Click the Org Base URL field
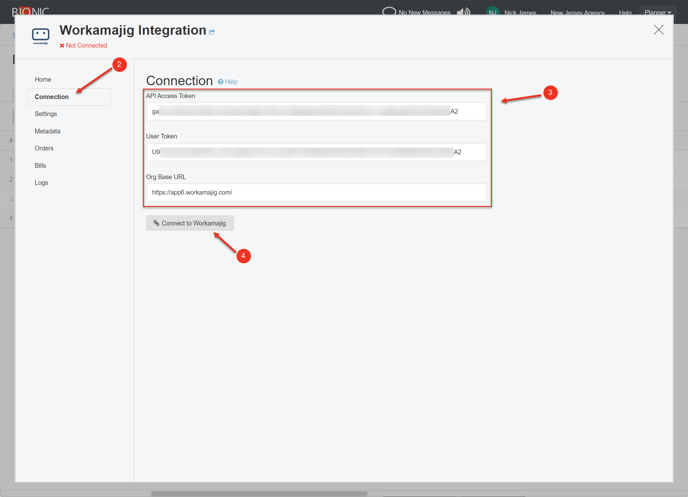The image size is (688, 497). [316, 192]
